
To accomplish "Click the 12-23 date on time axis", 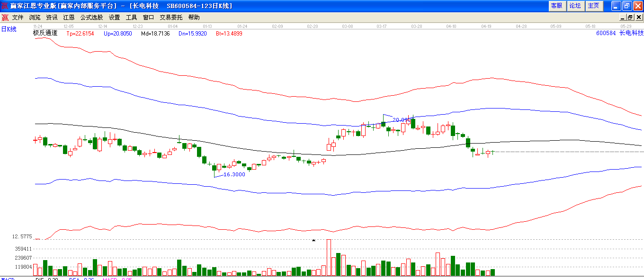I will tap(138, 26).
